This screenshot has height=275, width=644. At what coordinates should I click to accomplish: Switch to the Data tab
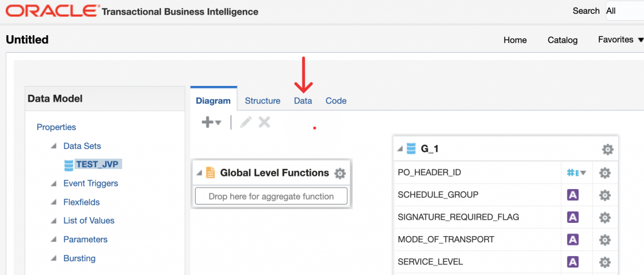coord(303,100)
